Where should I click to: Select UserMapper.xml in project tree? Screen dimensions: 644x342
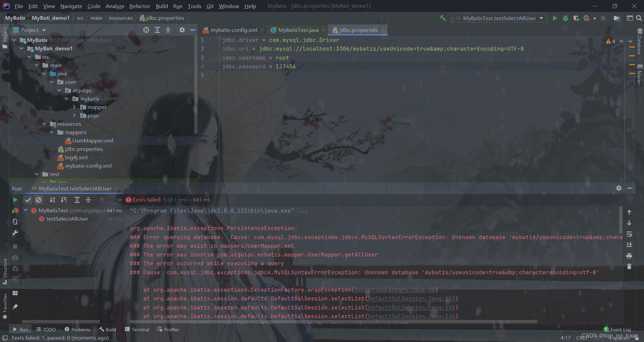pos(93,140)
